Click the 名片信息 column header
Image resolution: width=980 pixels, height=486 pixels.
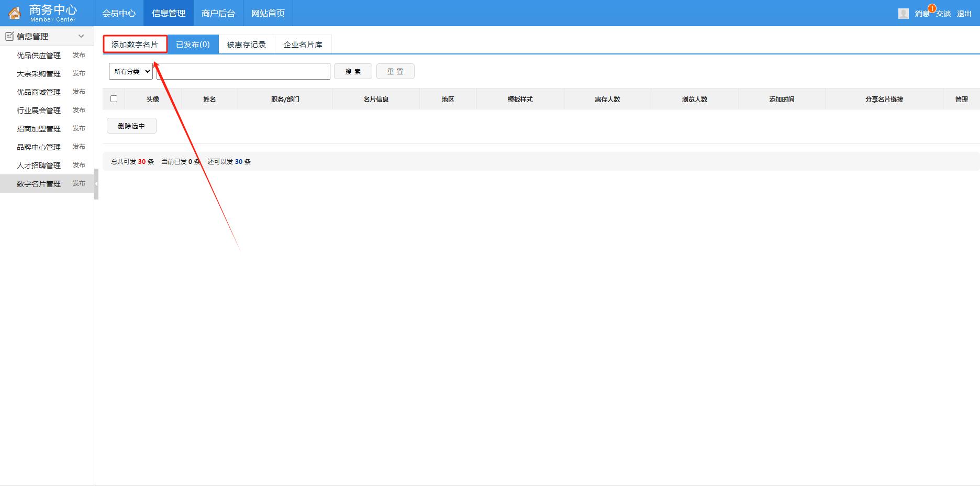pos(376,99)
